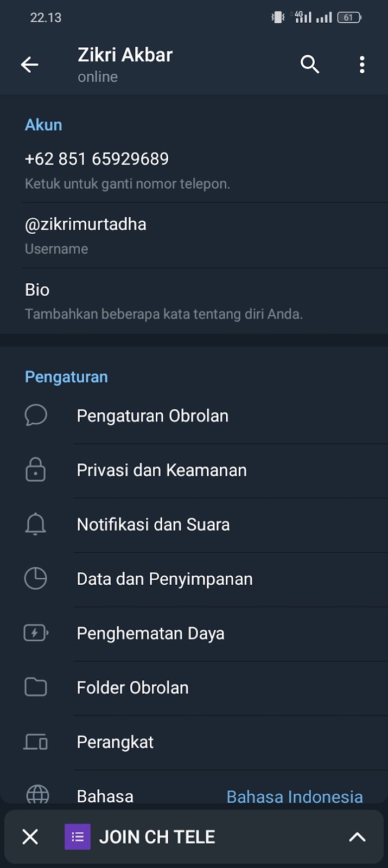Tap the devices icon for Perangkat
This screenshot has height=868, width=388.
click(36, 741)
